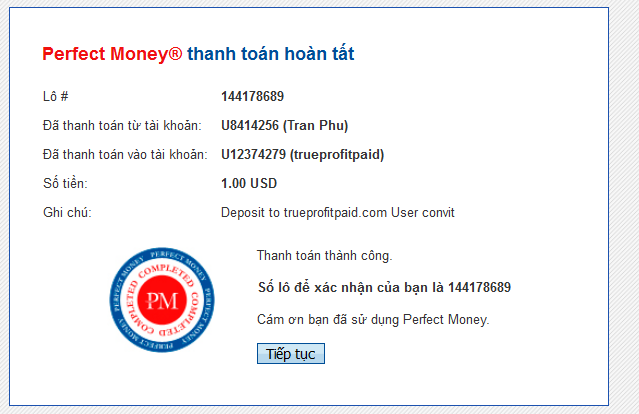Click the Perfect Money completed seal icon
This screenshot has width=639, height=414.
point(162,300)
